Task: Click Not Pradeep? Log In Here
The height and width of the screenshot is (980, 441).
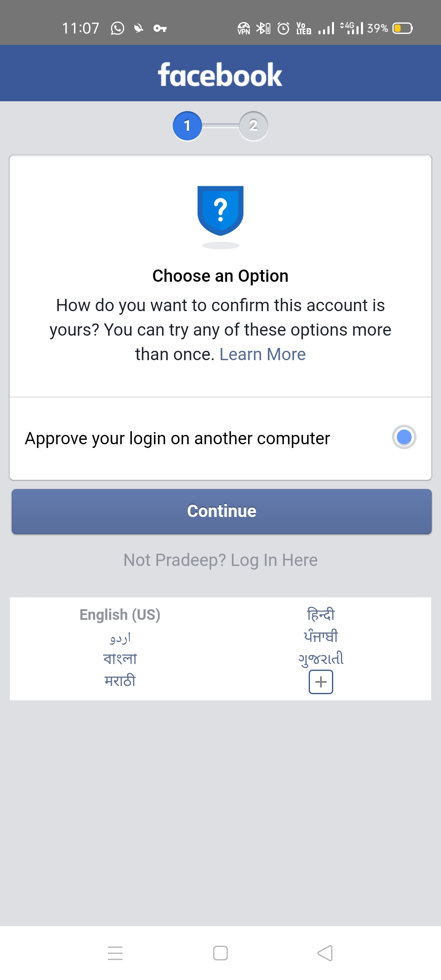Action: tap(220, 560)
